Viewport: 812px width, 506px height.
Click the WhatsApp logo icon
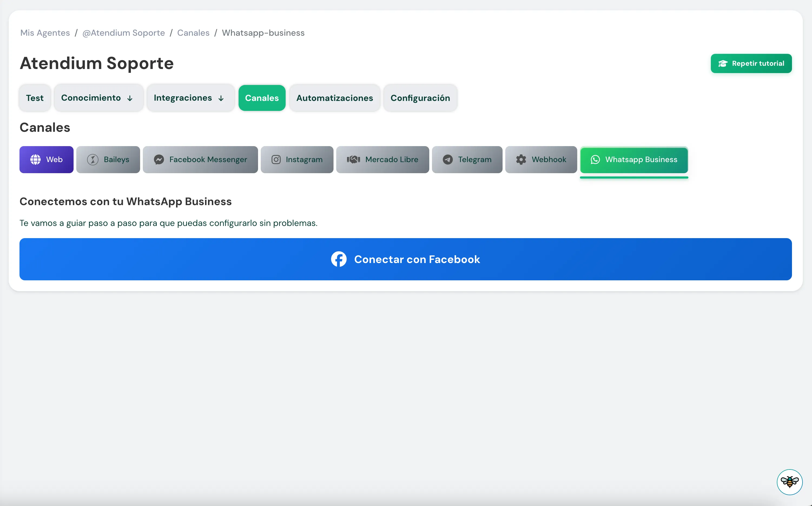click(595, 160)
